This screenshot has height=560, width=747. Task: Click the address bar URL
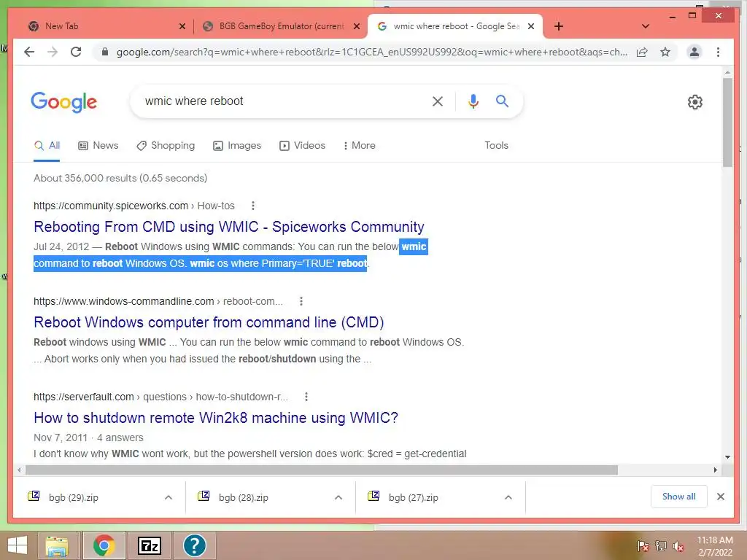click(371, 52)
